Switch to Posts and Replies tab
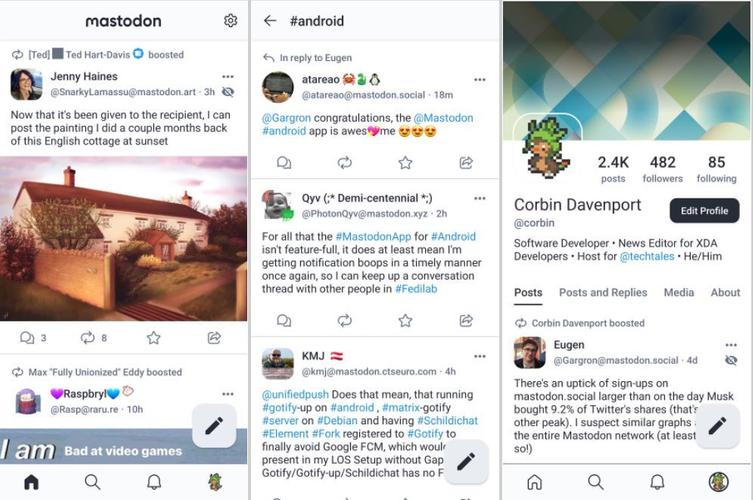Viewport: 753px width, 500px height. [603, 293]
